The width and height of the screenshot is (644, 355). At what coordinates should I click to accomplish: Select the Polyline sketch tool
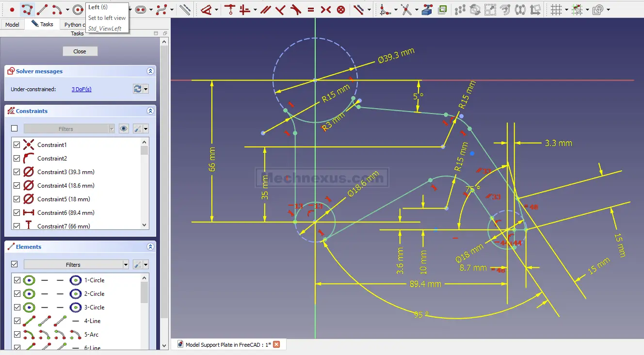pyautogui.click(x=28, y=9)
